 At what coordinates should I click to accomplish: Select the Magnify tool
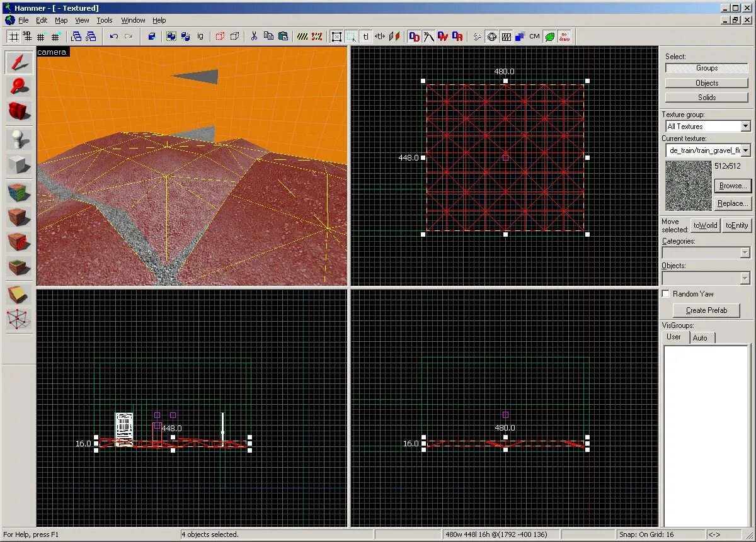(x=18, y=86)
